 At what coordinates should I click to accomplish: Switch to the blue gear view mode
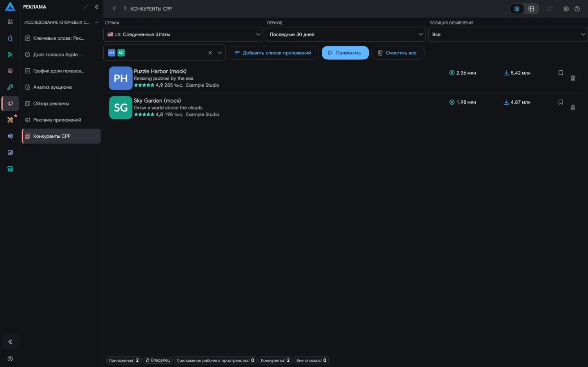(517, 9)
